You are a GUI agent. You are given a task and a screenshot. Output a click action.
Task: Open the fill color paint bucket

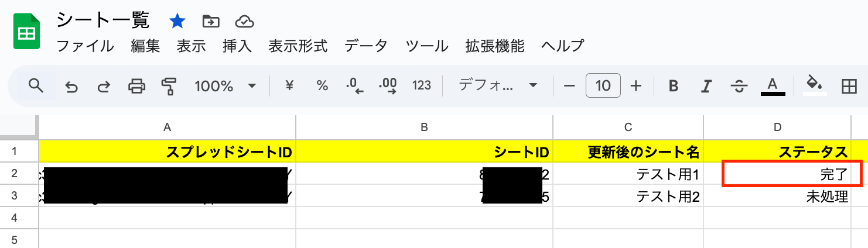coord(814,85)
